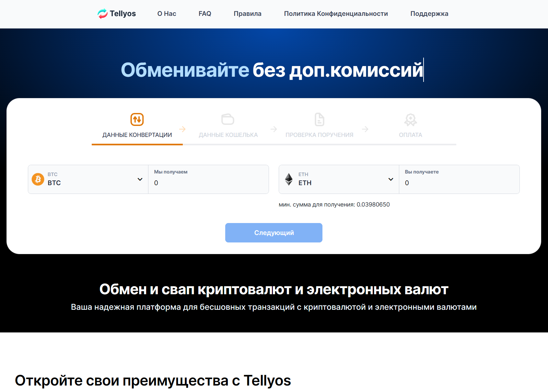Switch to the FAQ page
This screenshot has width=548, height=392.
click(x=205, y=14)
